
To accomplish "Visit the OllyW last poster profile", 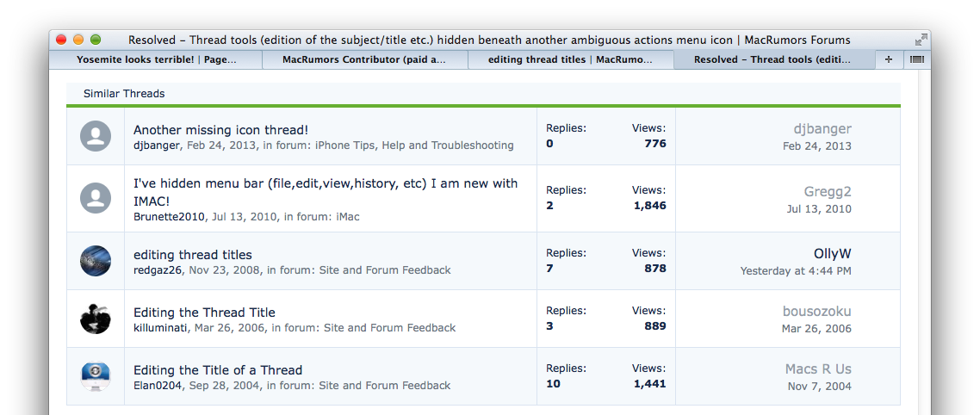I will coord(832,254).
